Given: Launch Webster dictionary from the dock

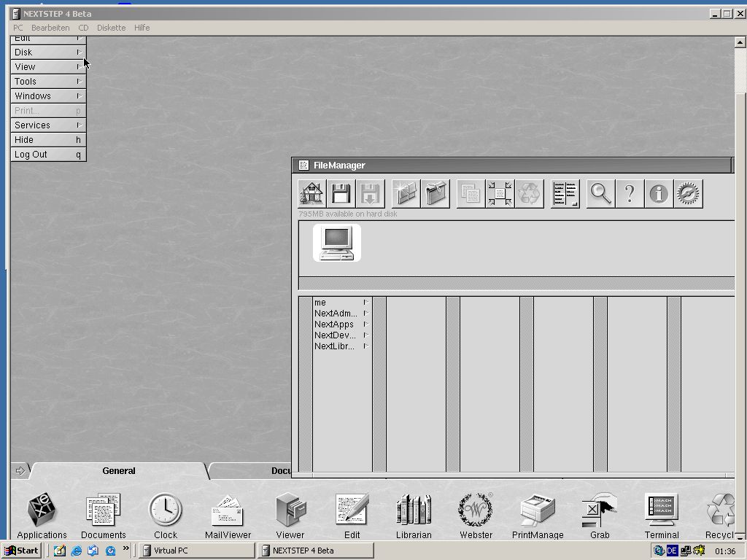Looking at the screenshot, I should coord(476,516).
